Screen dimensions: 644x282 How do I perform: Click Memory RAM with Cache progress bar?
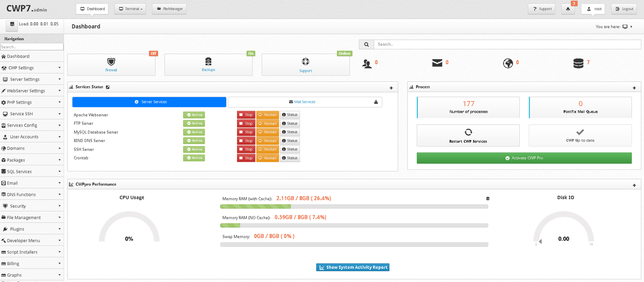354,207
